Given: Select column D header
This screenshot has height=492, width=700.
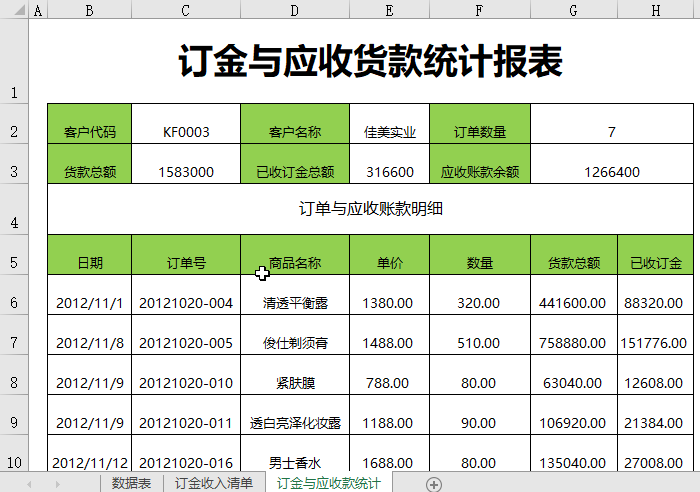Looking at the screenshot, I should 294,10.
